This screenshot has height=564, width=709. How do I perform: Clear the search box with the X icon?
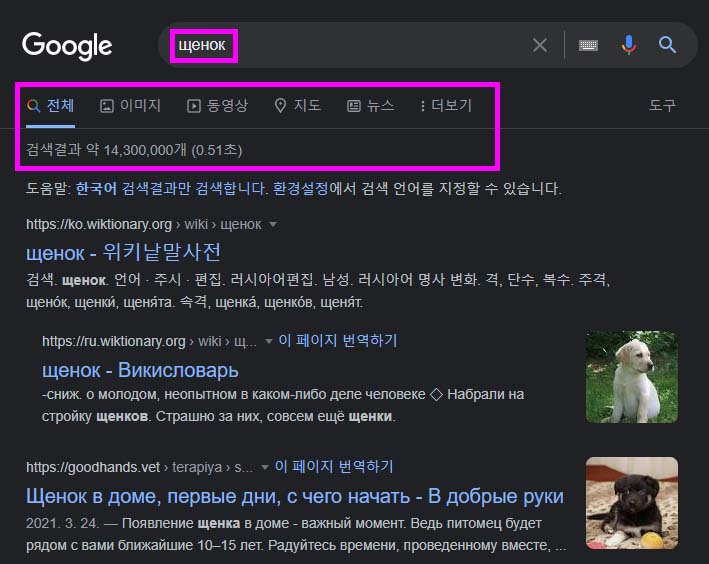pyautogui.click(x=540, y=45)
